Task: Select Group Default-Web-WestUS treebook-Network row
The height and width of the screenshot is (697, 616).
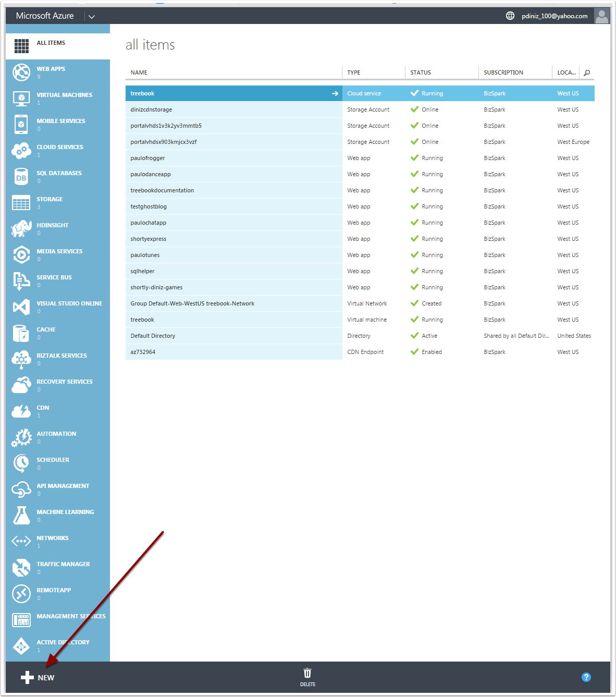Action: click(x=360, y=303)
